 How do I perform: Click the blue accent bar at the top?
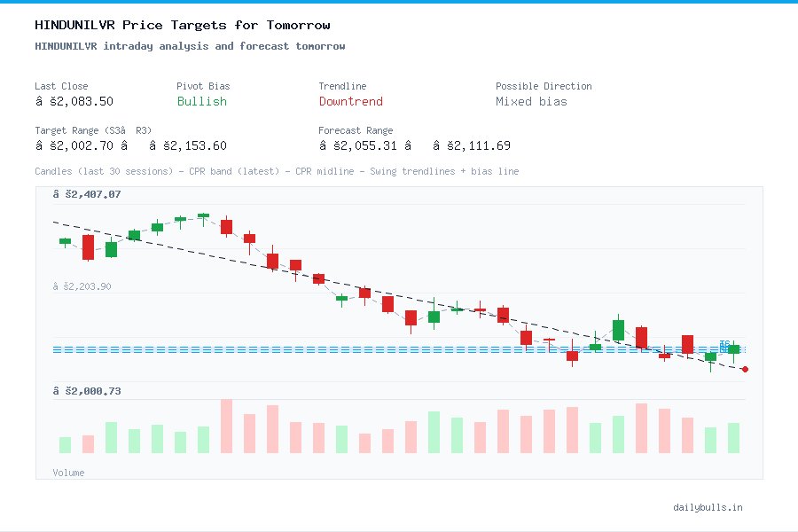[399, 4]
